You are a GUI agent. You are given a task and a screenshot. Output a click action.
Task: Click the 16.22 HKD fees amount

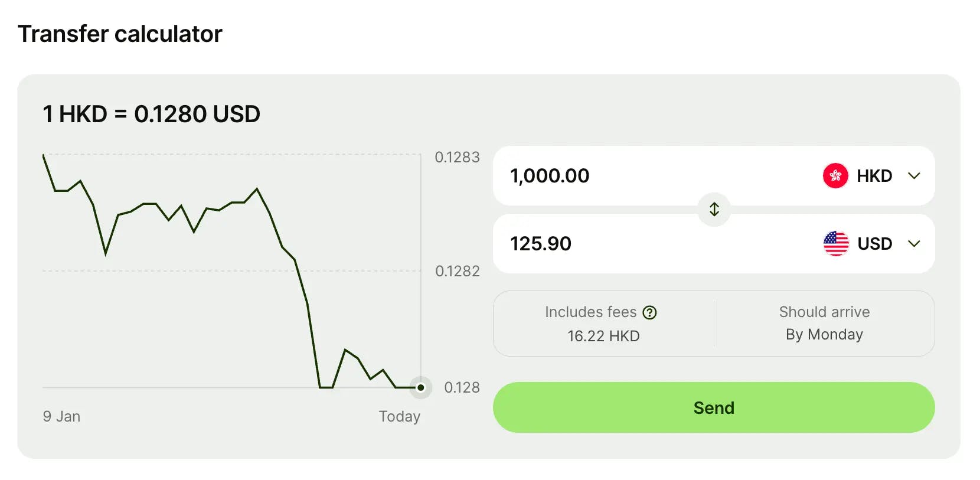[603, 337]
